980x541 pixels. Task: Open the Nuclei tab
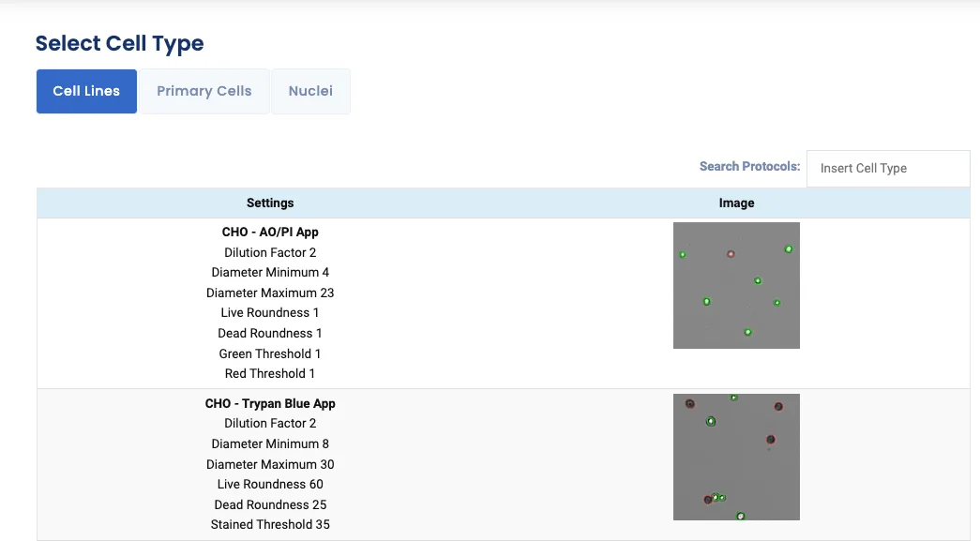click(310, 90)
